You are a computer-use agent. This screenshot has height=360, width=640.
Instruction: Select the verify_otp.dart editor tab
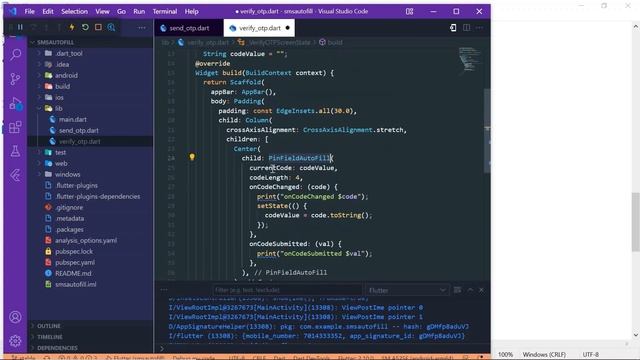pos(260,28)
